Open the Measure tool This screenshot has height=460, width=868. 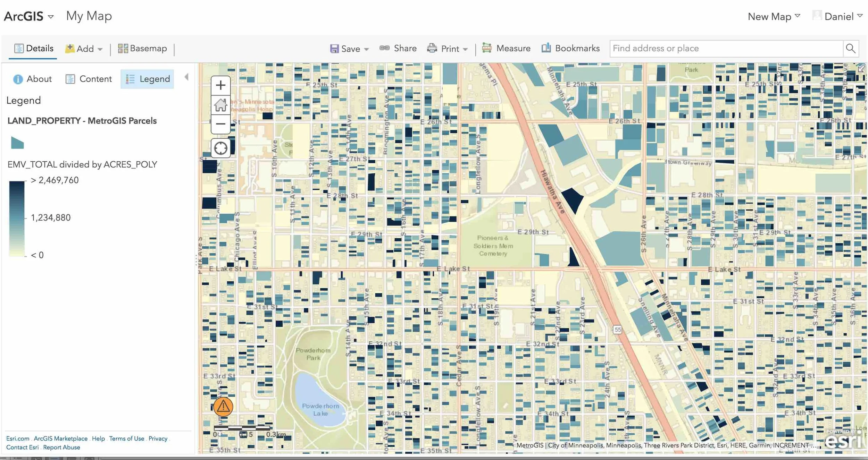tap(506, 49)
